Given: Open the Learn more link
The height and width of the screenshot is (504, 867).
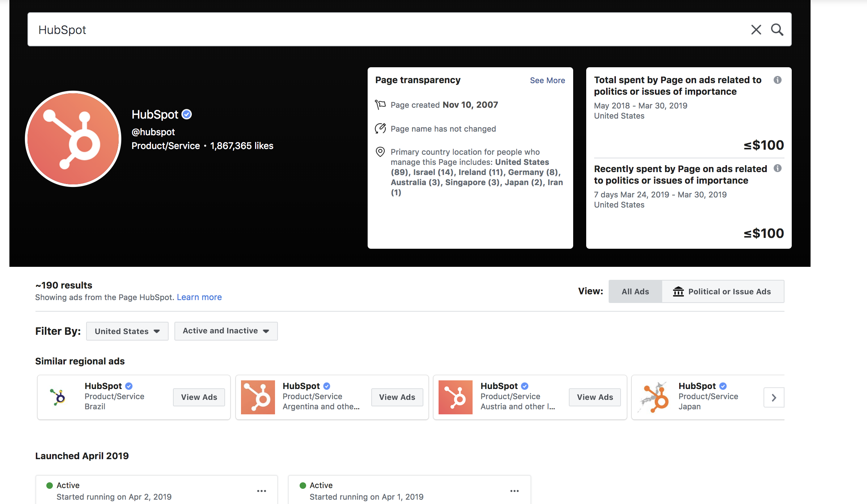Looking at the screenshot, I should 199,297.
